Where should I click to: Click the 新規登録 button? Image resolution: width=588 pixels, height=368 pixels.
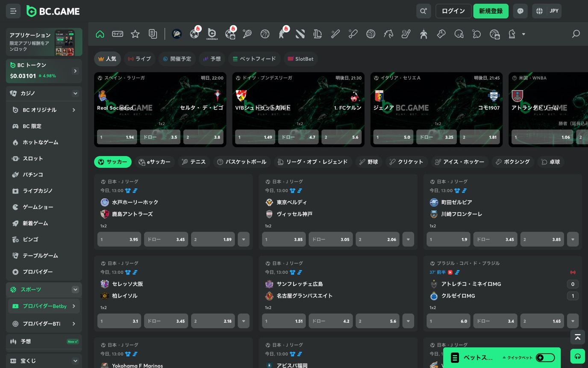(491, 11)
